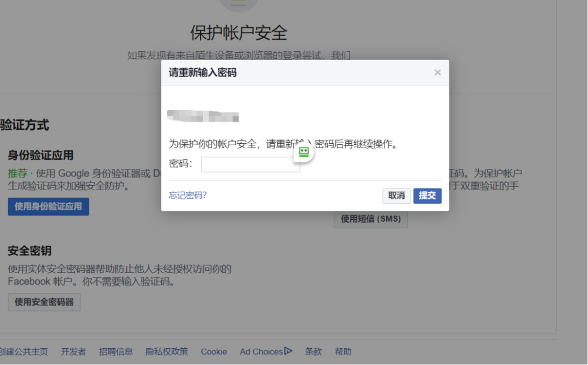Open the Ad Choices footer link
The image size is (588, 365).
261,351
